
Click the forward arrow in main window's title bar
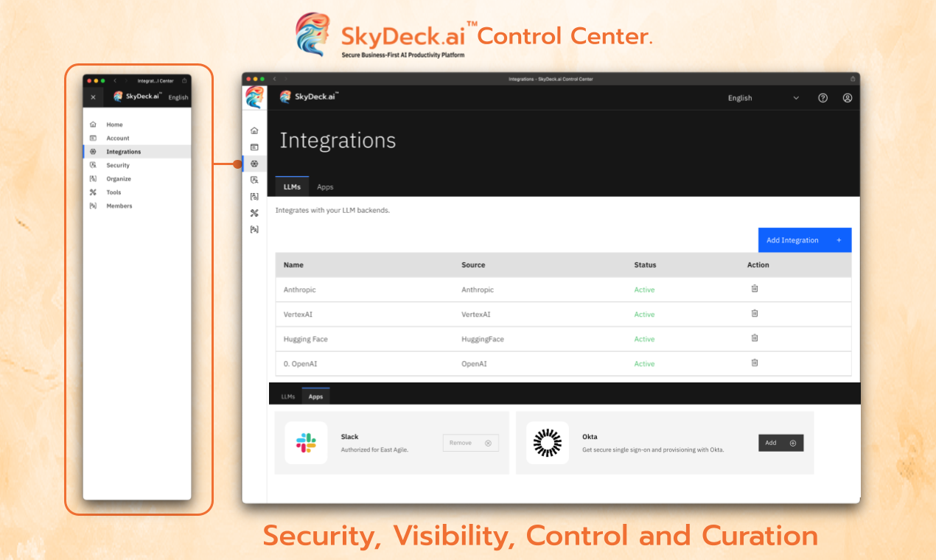(x=286, y=79)
